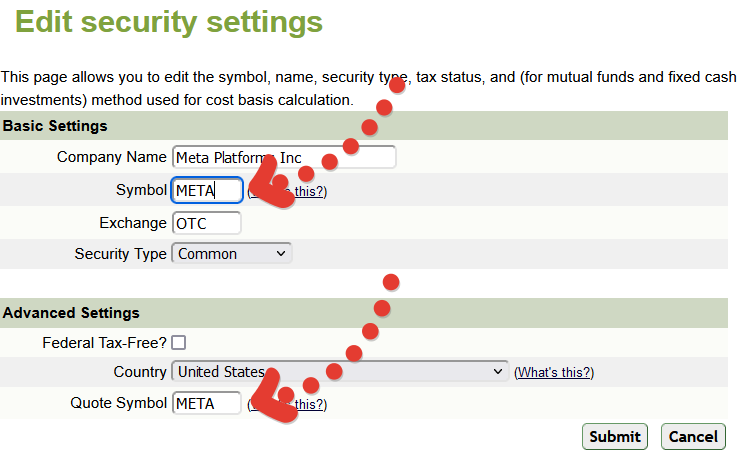Screen dimensions: 739x467
Task: Open the What's this link beside Quote Symbol
Action: coord(287,404)
